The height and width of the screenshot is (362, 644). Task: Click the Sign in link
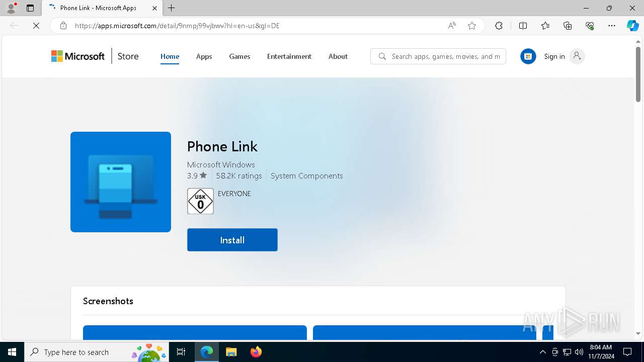tap(554, 56)
